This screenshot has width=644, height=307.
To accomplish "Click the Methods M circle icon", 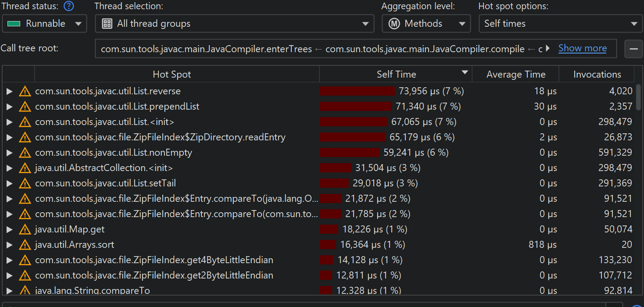I will [394, 24].
